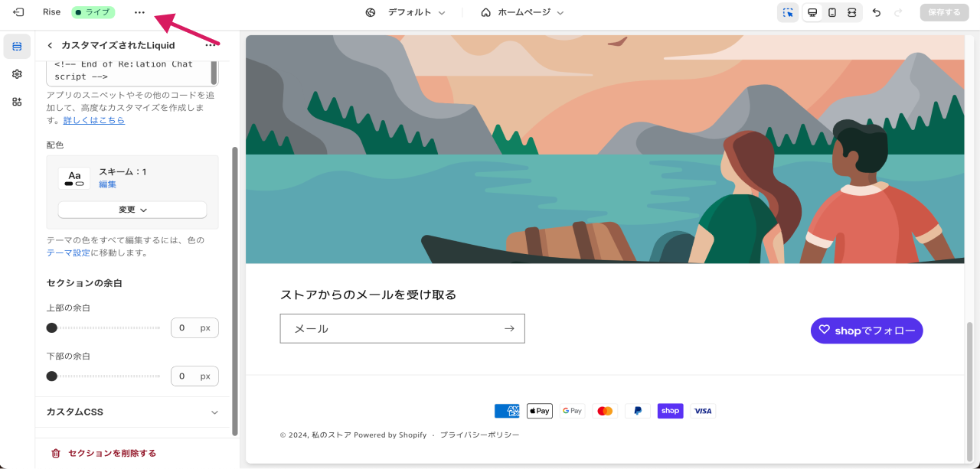The image size is (980, 469).
Task: Open the 変更 color scheme menu
Action: click(132, 210)
